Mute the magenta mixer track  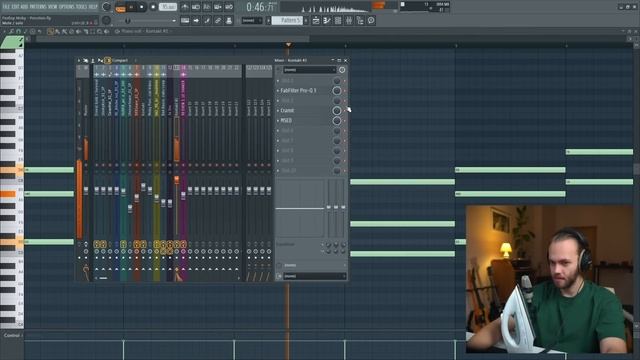pos(183,165)
